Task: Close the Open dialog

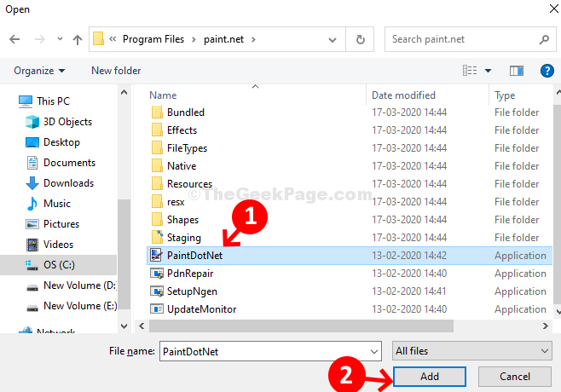Action: coord(553,9)
